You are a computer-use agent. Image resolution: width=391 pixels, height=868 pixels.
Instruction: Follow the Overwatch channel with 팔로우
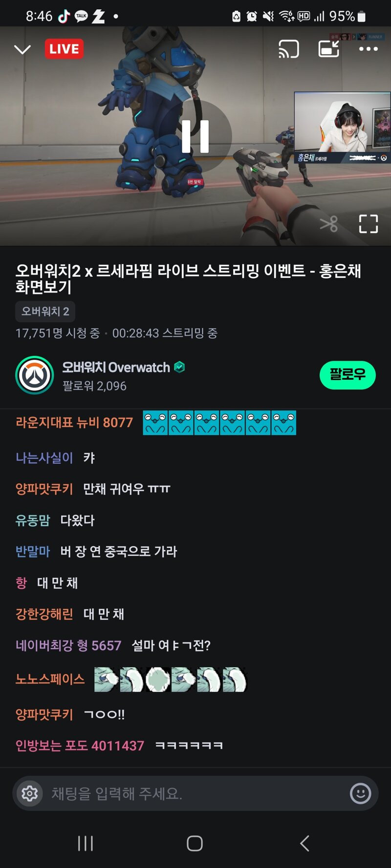[348, 375]
